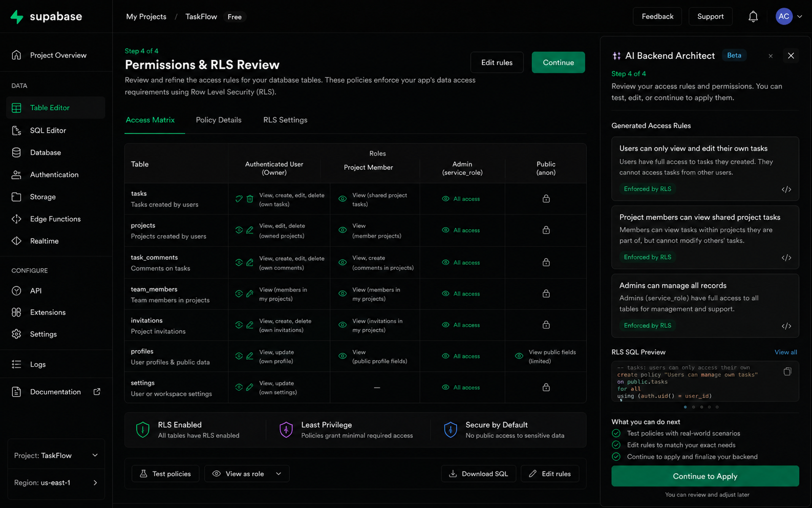The image size is (812, 508).
Task: Click the Authentication sidebar icon
Action: tap(16, 175)
